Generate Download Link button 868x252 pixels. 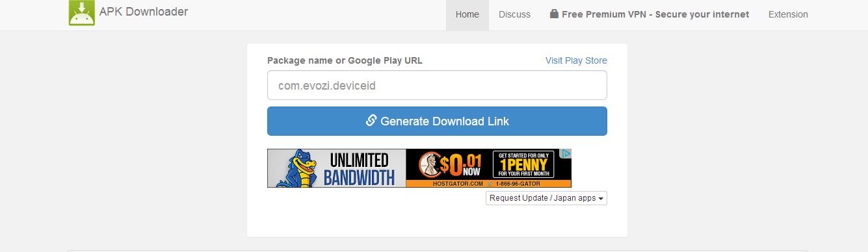click(437, 121)
